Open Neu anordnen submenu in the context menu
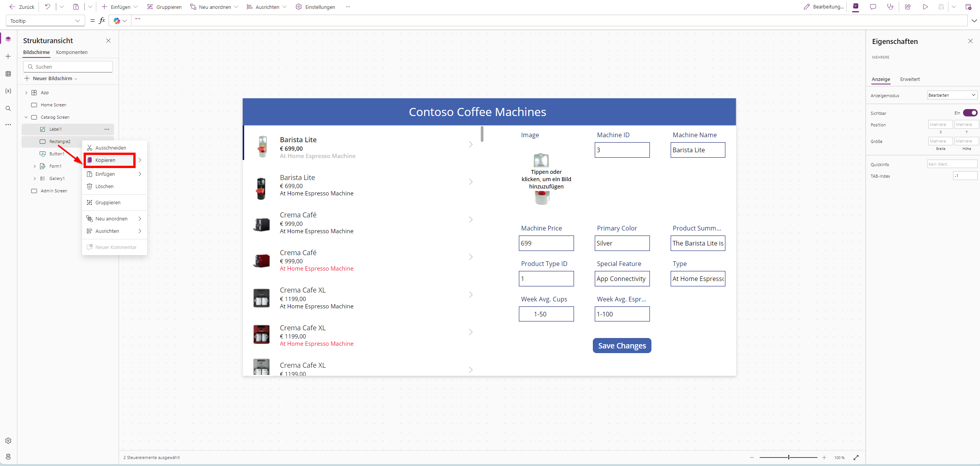 point(114,219)
